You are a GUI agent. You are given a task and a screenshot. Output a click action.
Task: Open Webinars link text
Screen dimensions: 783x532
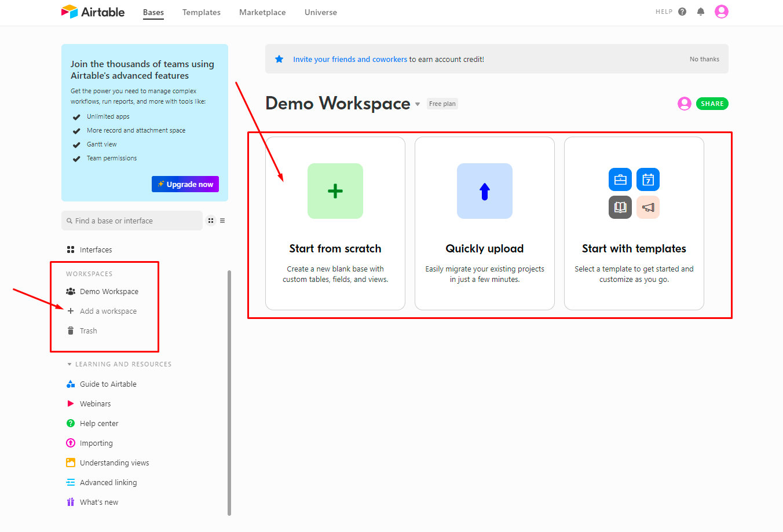[95, 403]
